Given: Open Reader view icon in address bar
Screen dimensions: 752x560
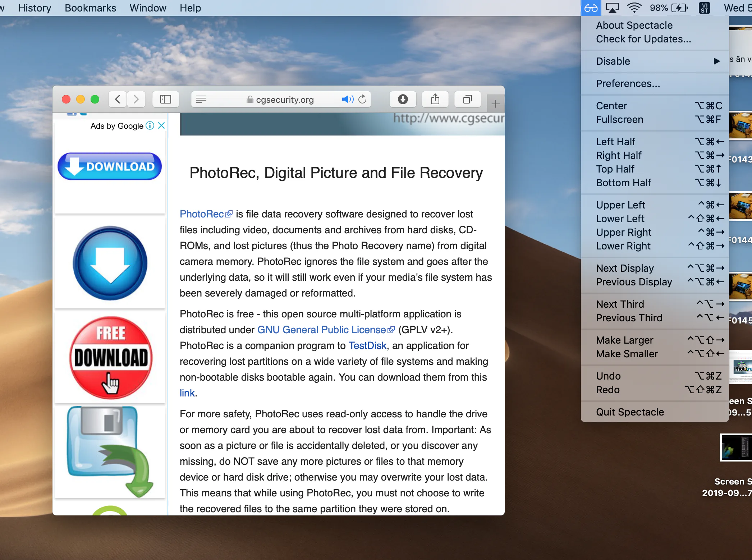Looking at the screenshot, I should 201,99.
